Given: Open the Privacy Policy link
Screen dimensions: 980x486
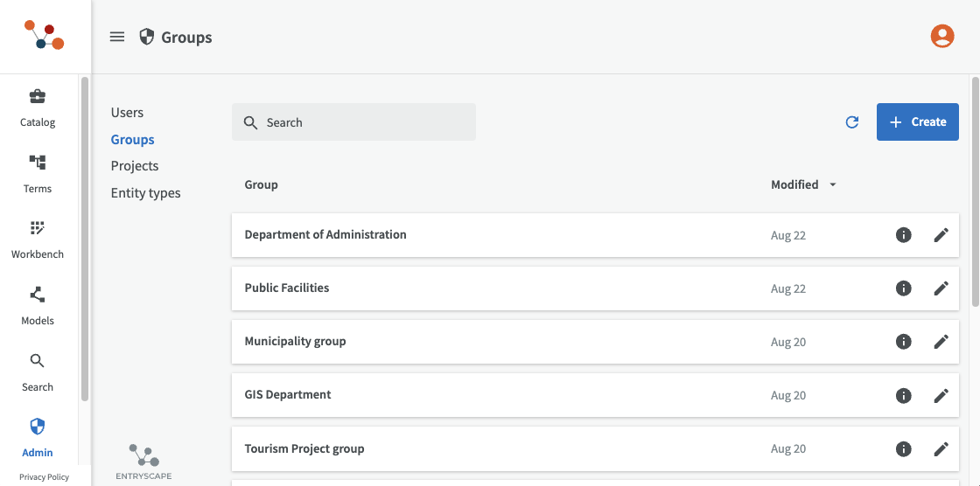Looking at the screenshot, I should click(x=44, y=477).
